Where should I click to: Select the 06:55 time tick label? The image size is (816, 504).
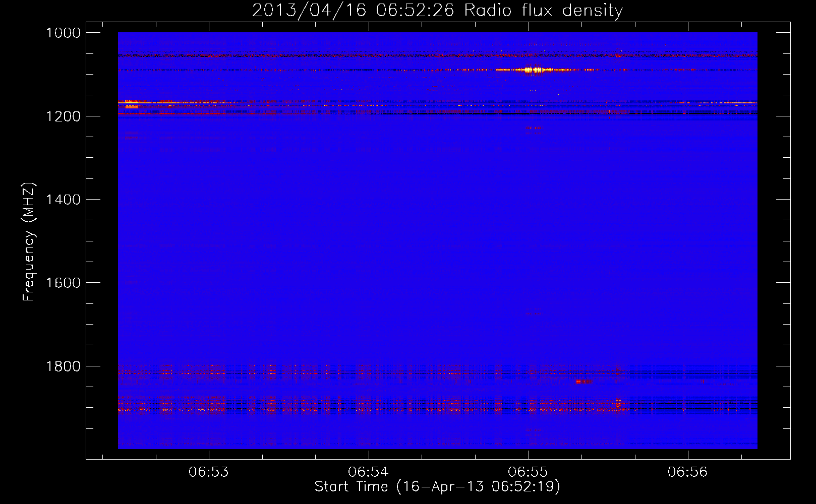point(528,472)
